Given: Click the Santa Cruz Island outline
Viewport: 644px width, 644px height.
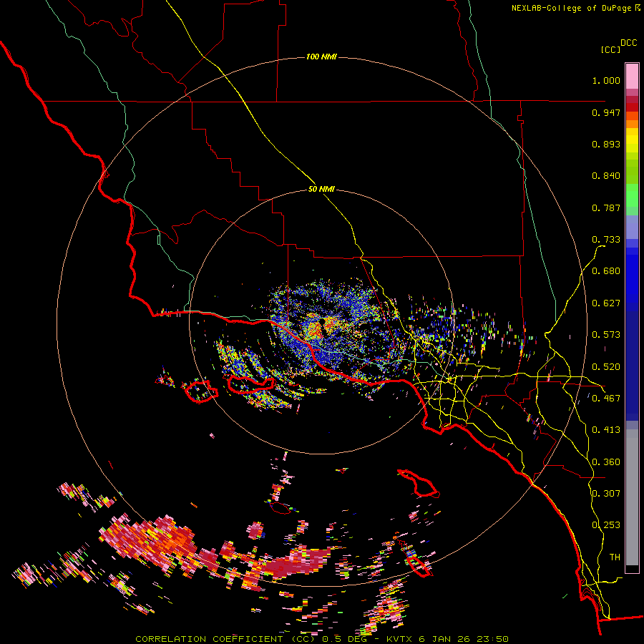Looking at the screenshot, I should click(x=251, y=384).
